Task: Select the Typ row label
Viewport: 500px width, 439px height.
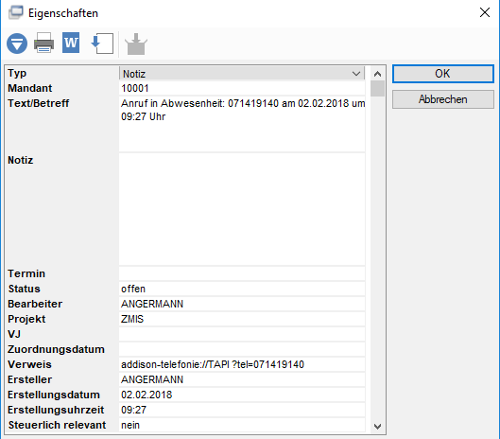Action: 17,73
